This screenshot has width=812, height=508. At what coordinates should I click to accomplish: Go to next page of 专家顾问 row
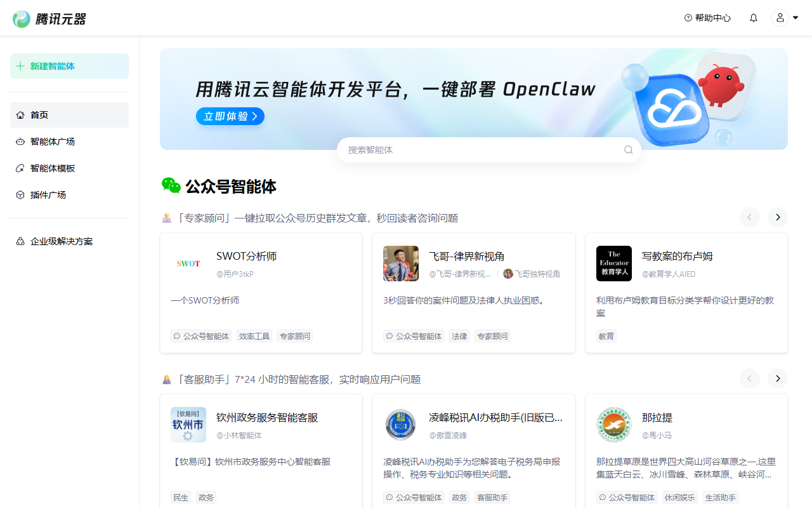[778, 217]
